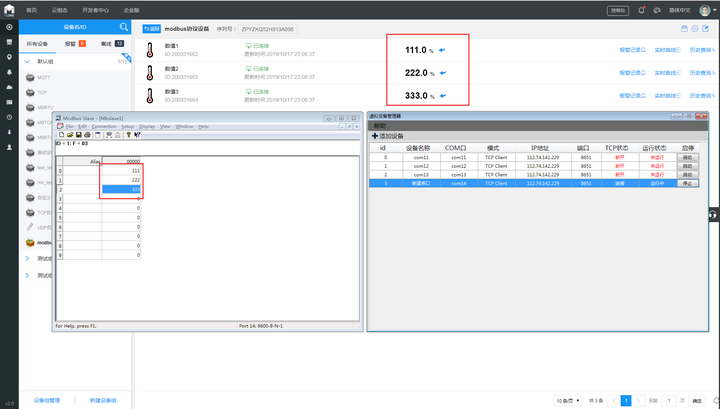Open 云组态 in top navigation
The image size is (720, 409).
pyautogui.click(x=59, y=10)
